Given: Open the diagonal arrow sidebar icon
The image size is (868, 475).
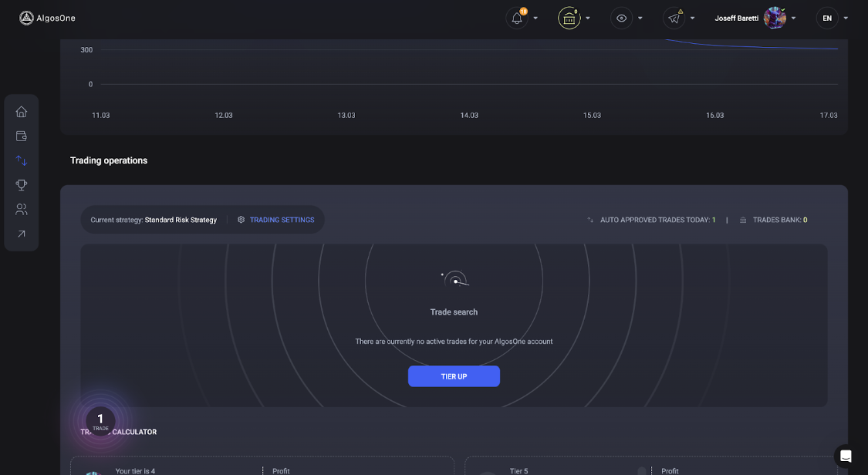Looking at the screenshot, I should point(22,234).
